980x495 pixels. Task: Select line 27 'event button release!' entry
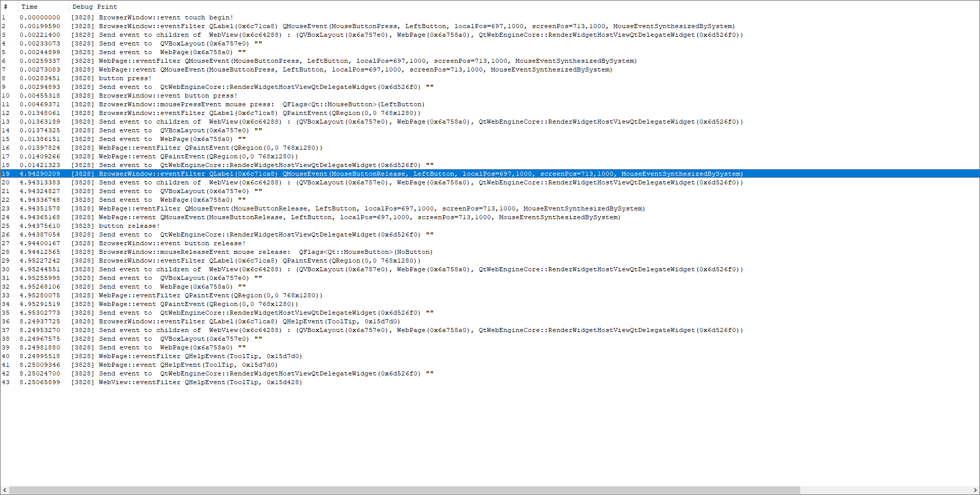coord(172,243)
